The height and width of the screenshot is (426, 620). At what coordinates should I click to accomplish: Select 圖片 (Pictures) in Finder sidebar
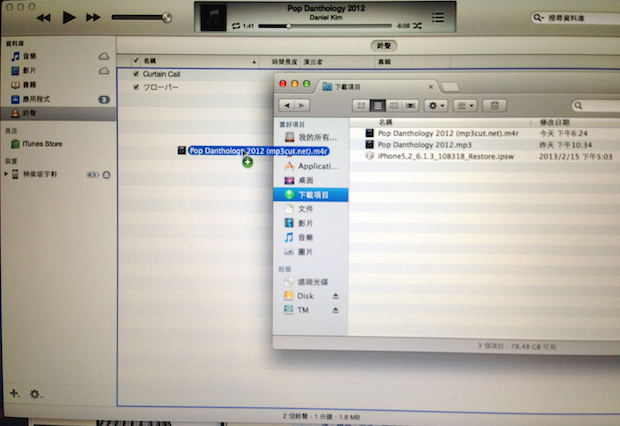tap(299, 252)
